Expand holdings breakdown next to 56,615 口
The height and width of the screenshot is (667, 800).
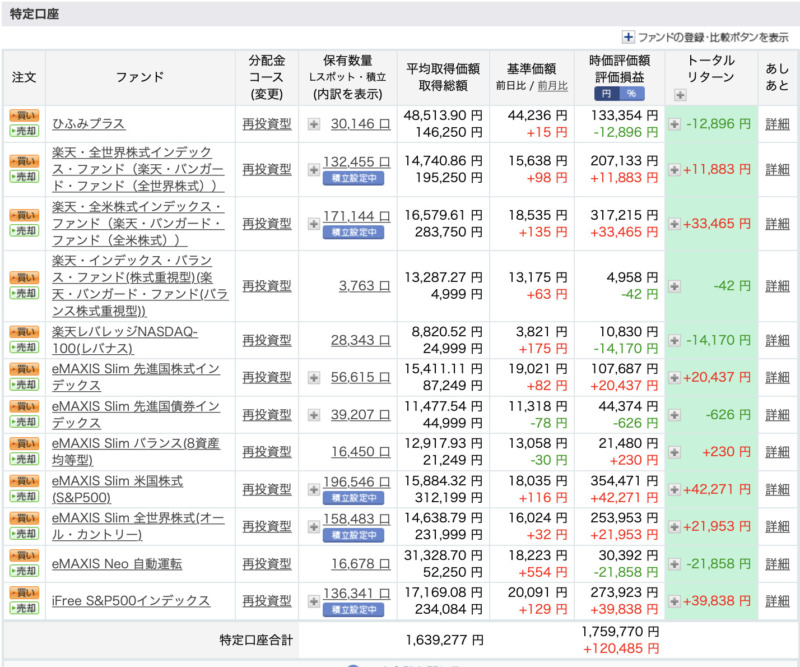tap(314, 378)
